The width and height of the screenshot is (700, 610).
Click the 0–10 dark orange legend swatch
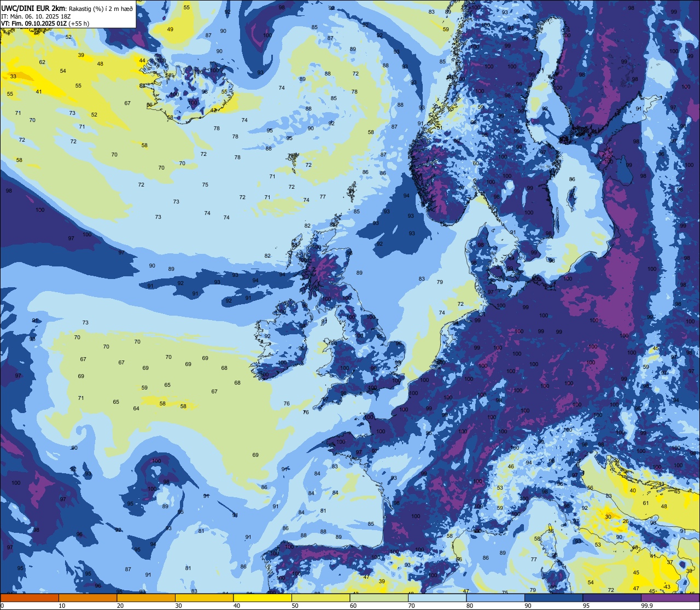(30, 597)
